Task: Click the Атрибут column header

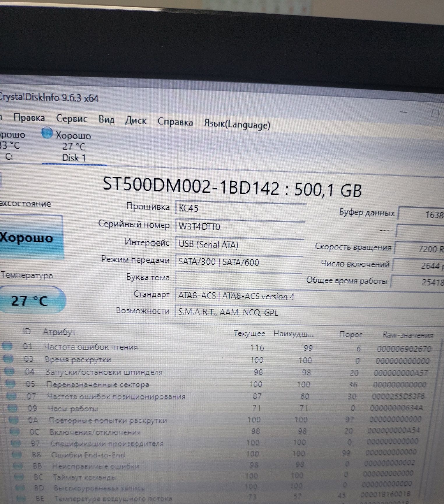Action: (59, 332)
